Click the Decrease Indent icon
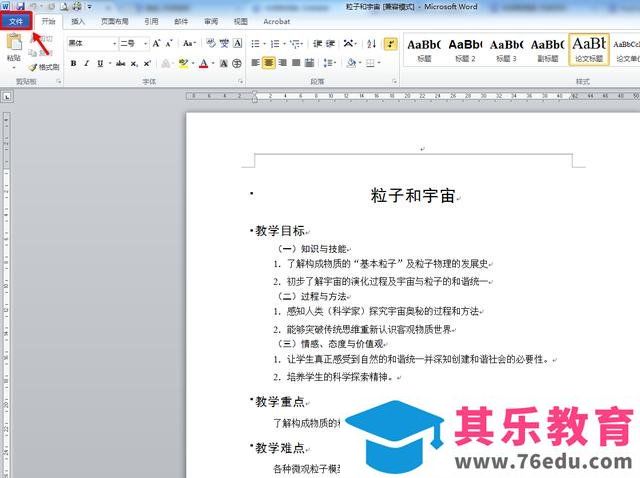The width and height of the screenshot is (640, 478). click(x=318, y=43)
